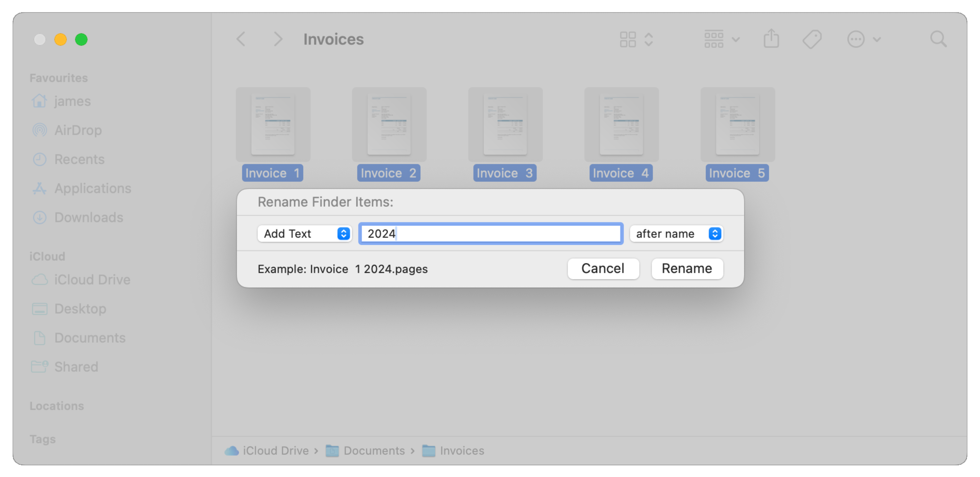Click the text field containing 2024

[490, 233]
